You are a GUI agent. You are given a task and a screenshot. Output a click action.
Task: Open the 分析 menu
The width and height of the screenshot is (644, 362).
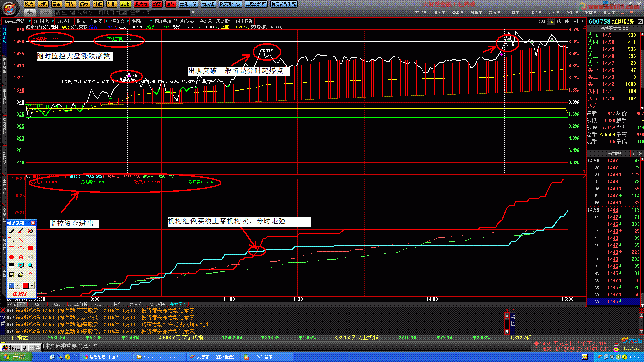476,12
